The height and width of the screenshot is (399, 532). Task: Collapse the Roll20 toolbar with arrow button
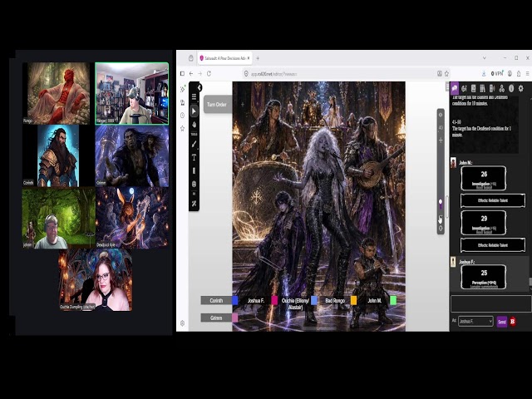[199, 87]
